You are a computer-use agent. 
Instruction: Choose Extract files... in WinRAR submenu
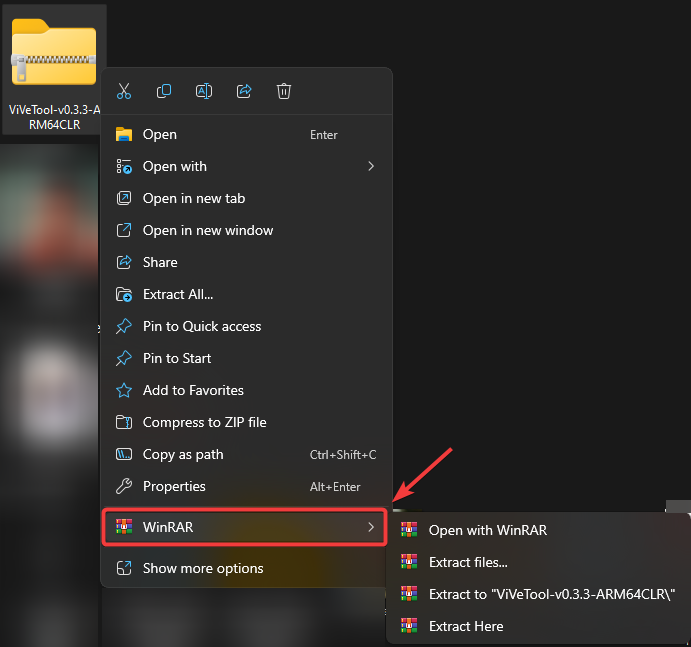(x=538, y=562)
